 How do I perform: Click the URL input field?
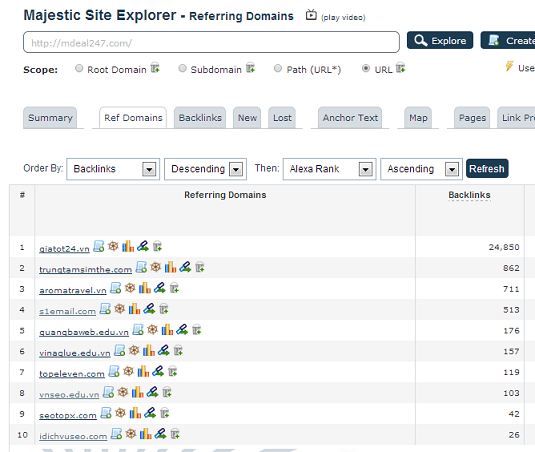[211, 42]
